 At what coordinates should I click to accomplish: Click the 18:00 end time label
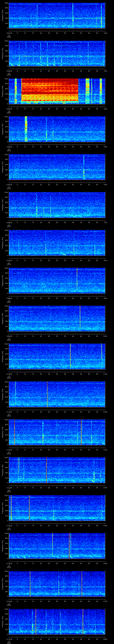click(105, 639)
